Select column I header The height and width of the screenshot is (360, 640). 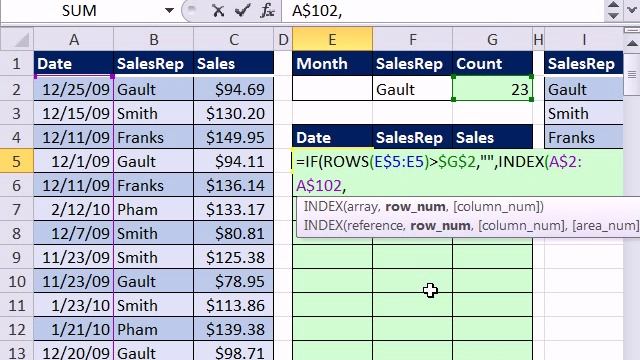pyautogui.click(x=584, y=40)
